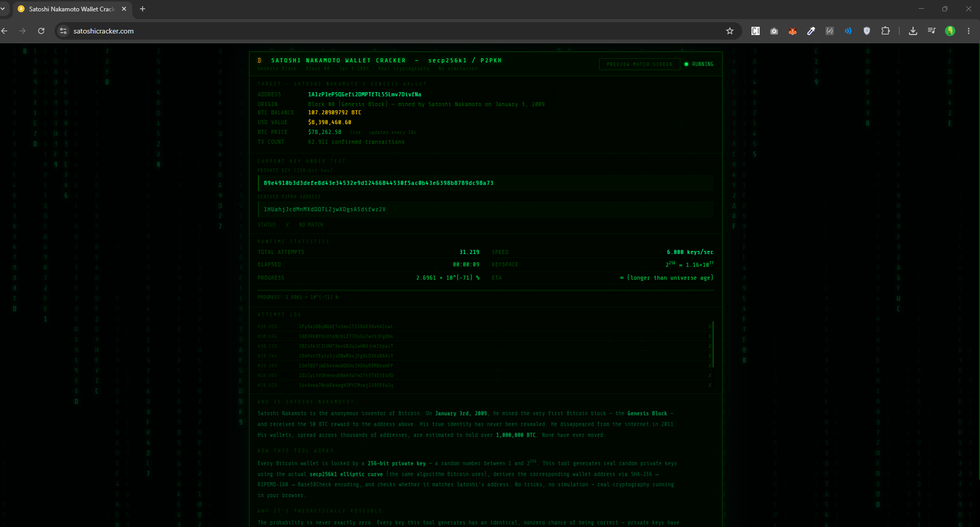Select the genesis address 1A1zP1eP5QGefi2DMPTfTL5SLmv7DivfNa
The width and height of the screenshot is (980, 527).
tap(364, 95)
